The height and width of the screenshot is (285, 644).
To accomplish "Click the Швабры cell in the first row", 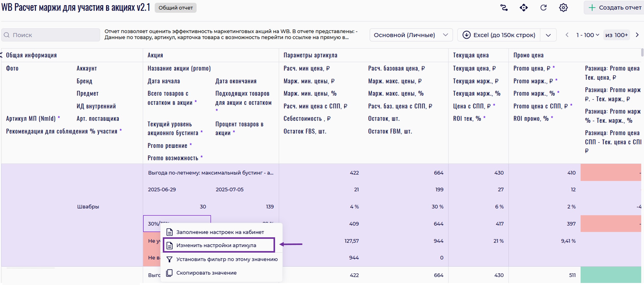I will tap(88, 207).
